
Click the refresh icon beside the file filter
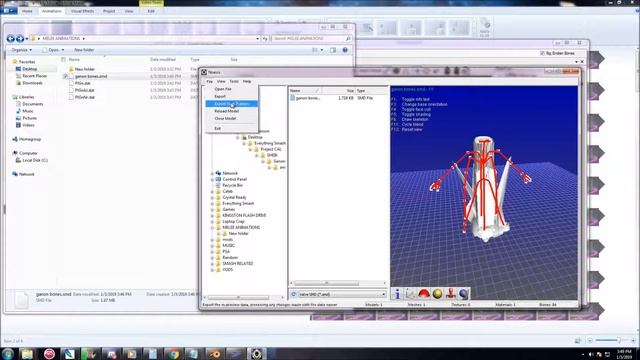point(293,294)
